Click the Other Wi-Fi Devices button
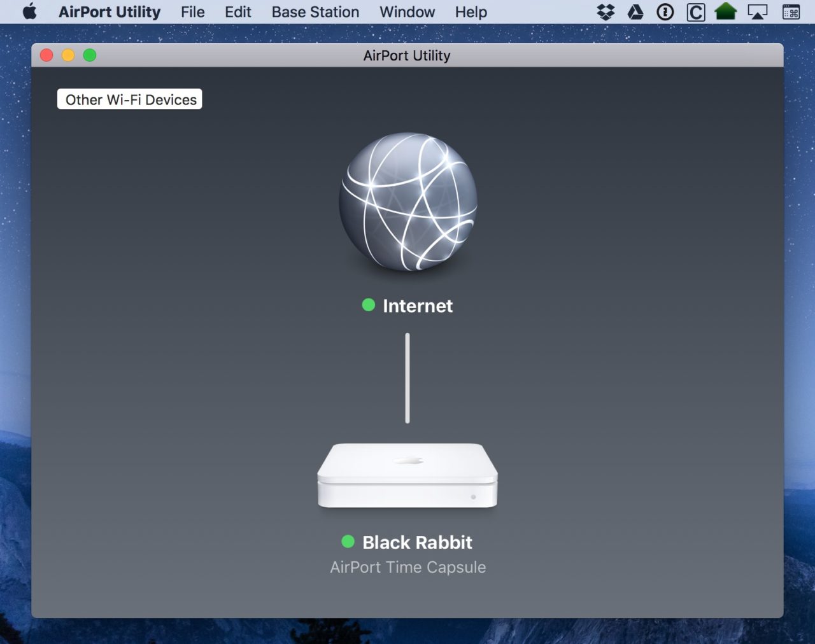The height and width of the screenshot is (644, 815). [130, 99]
